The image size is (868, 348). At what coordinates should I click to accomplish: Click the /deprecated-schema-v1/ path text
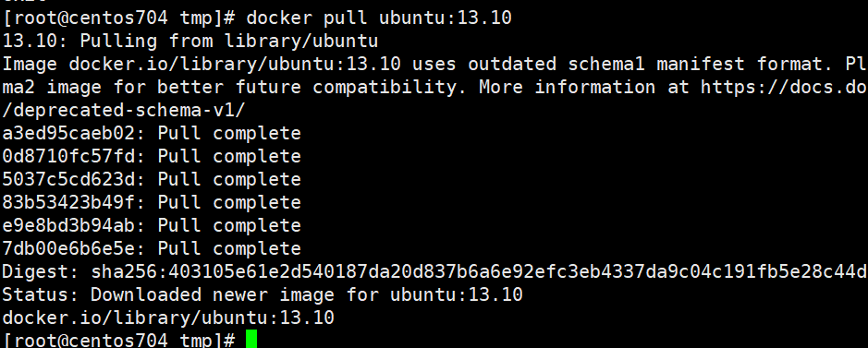pos(124,111)
